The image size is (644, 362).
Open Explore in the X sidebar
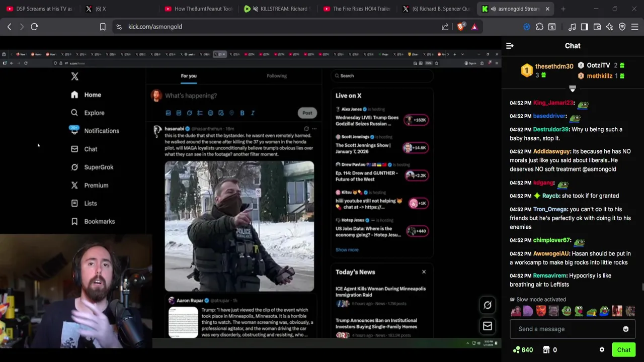(88, 113)
